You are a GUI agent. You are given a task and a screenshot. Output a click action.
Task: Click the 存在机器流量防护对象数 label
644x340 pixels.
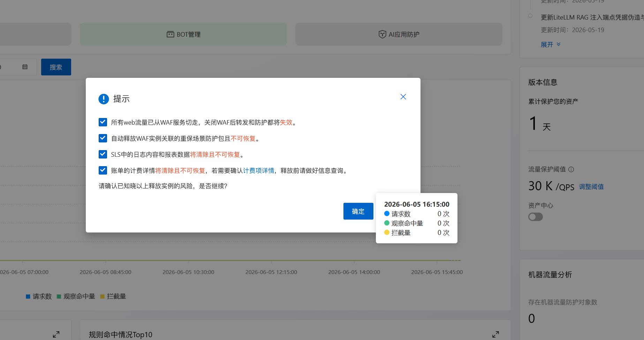pos(563,302)
